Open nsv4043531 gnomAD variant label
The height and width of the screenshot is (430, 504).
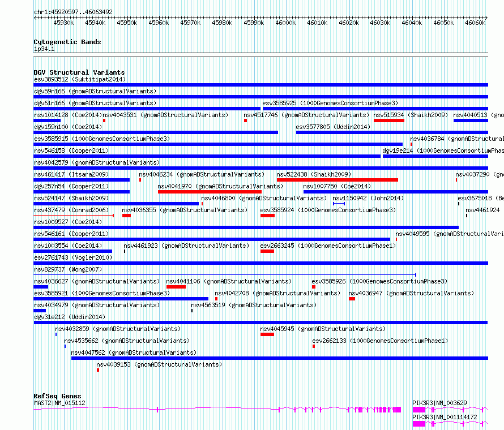(x=165, y=115)
